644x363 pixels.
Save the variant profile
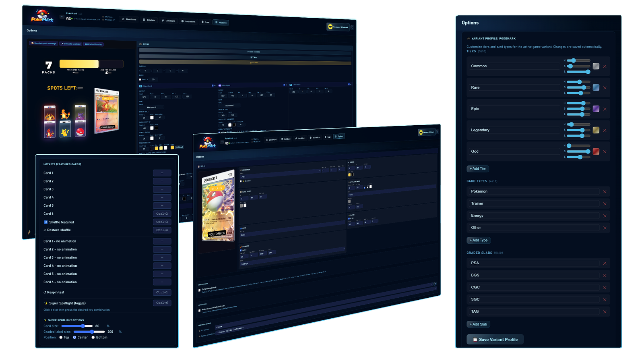tap(495, 340)
